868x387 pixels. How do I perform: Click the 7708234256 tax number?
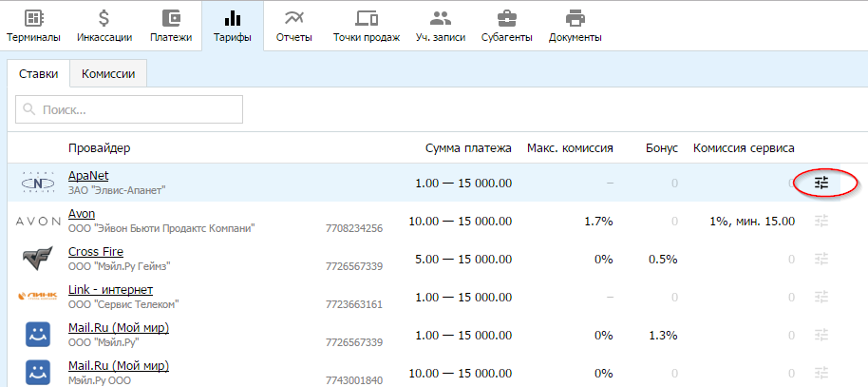(354, 228)
